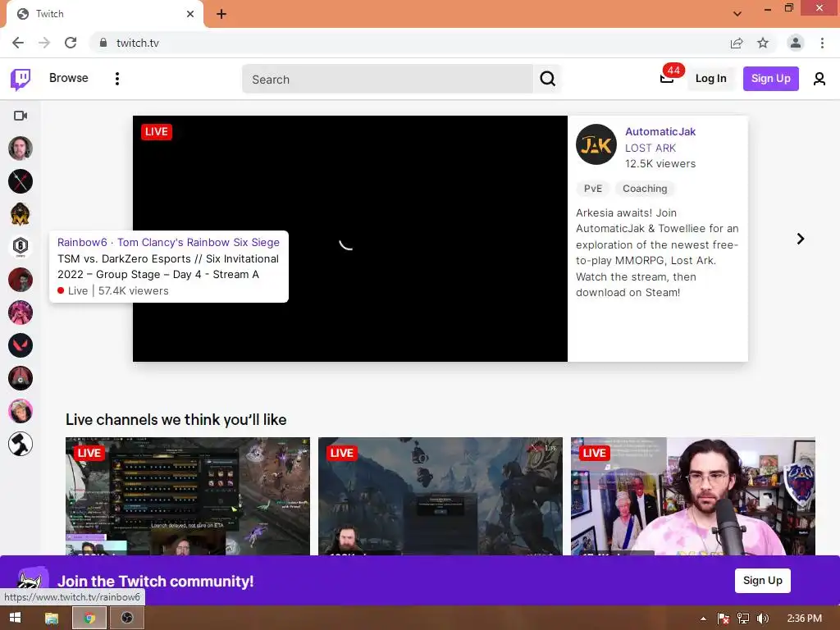Open the recommended stream with man in tie-dye shirt

click(692, 496)
